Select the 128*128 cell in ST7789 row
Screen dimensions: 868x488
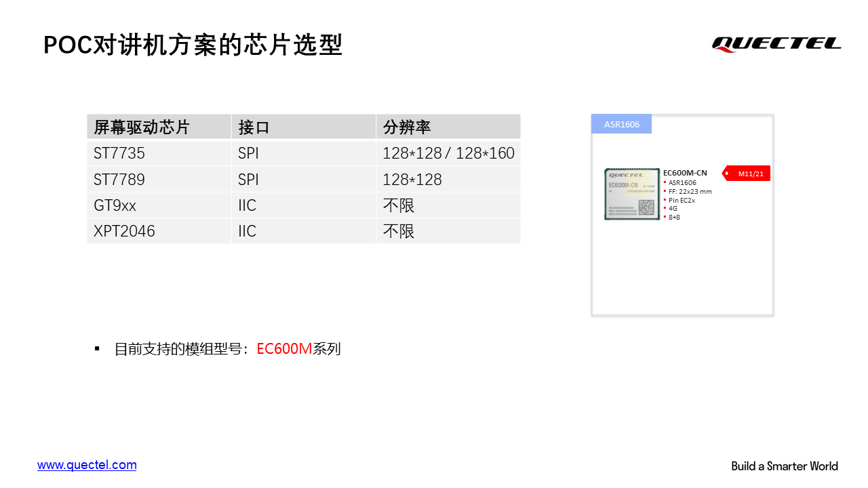point(448,179)
